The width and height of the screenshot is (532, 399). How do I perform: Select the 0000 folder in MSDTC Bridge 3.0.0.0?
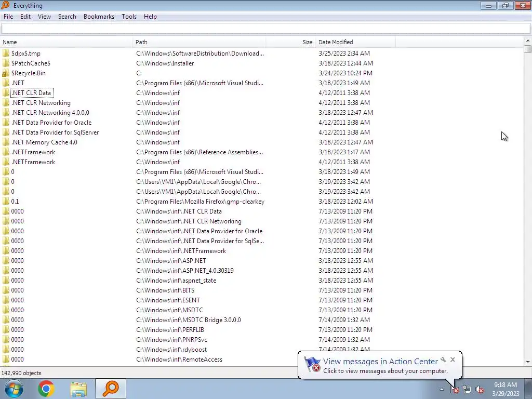[x=17, y=320]
